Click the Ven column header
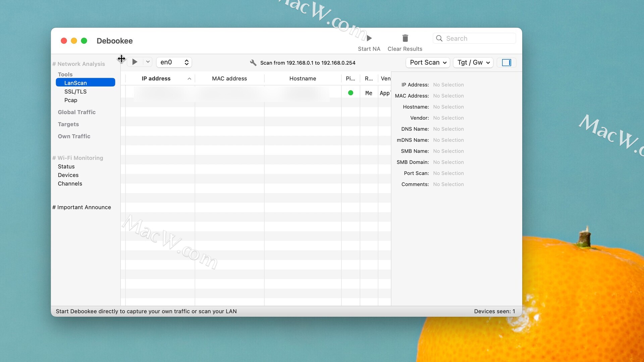The width and height of the screenshot is (644, 362). [385, 78]
